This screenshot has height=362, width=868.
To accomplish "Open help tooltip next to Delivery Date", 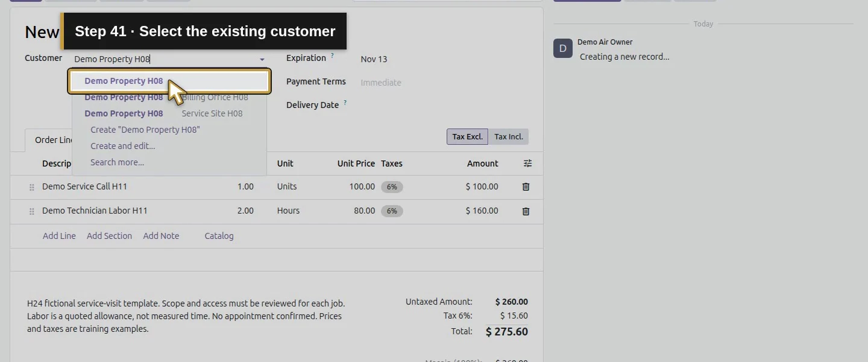I will point(345,103).
